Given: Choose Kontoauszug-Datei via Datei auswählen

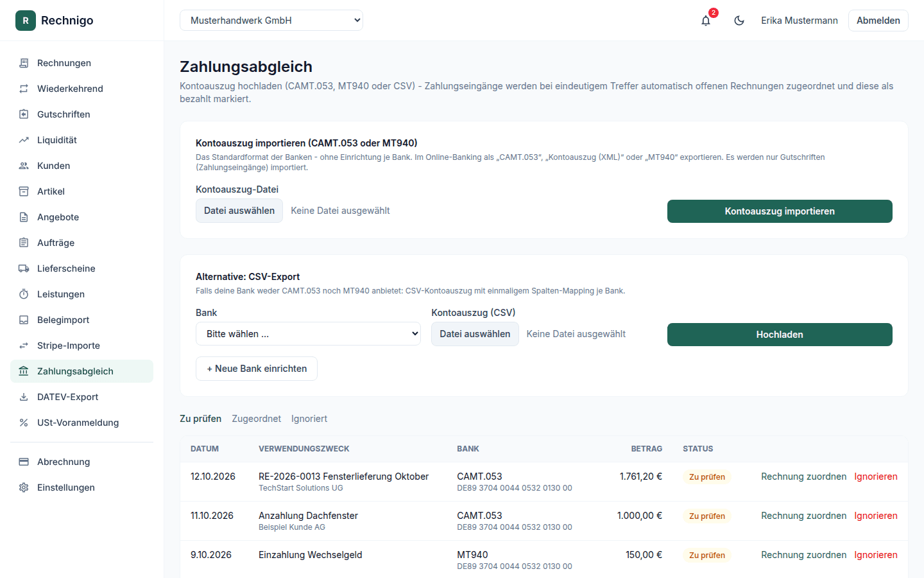Looking at the screenshot, I should tap(239, 211).
